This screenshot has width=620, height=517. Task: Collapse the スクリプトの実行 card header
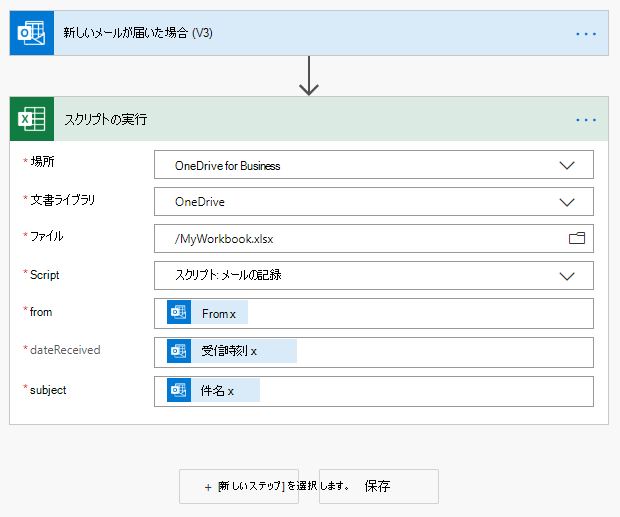[x=309, y=119]
